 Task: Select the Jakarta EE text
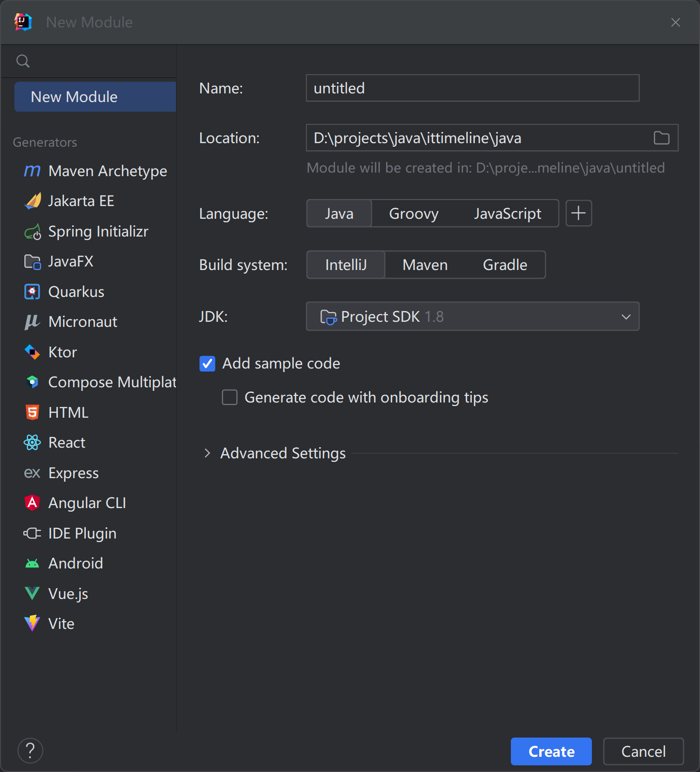point(81,201)
